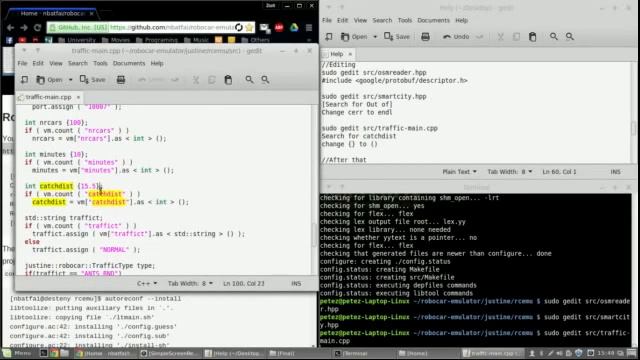Expand Open recent-files arrow in traffic-main.cpp gedit
Screen dimensions: 640x360
70,80
